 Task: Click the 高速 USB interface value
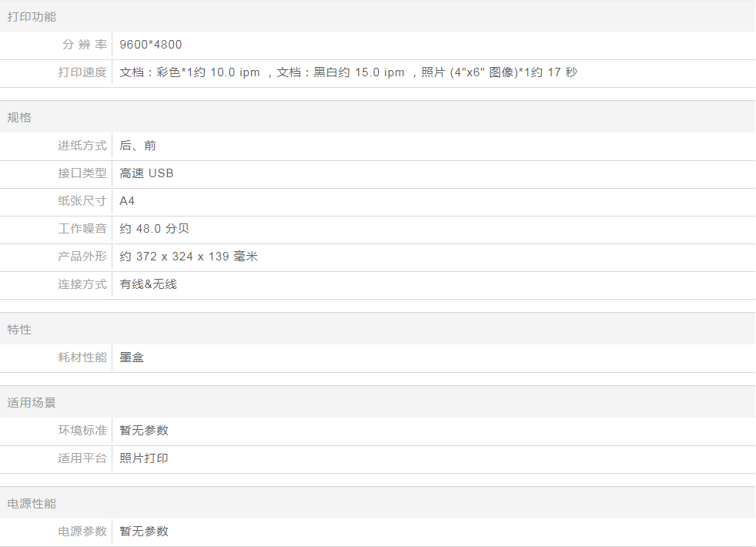click(146, 173)
